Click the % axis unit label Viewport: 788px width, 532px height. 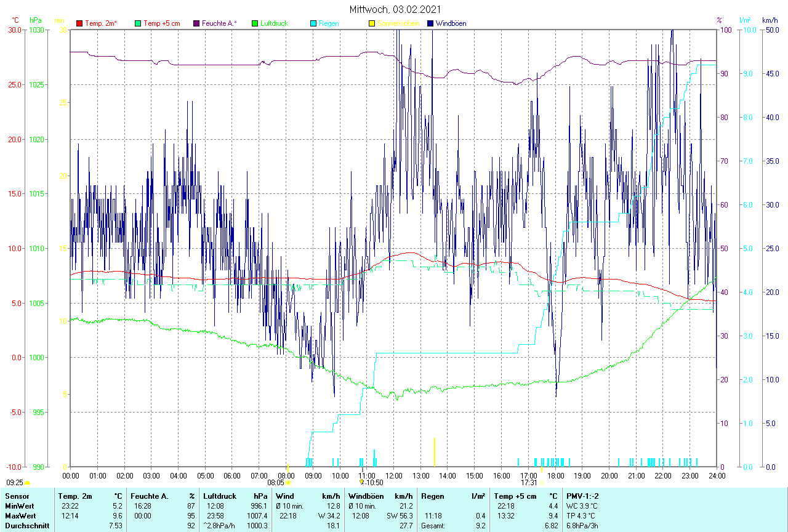719,20
